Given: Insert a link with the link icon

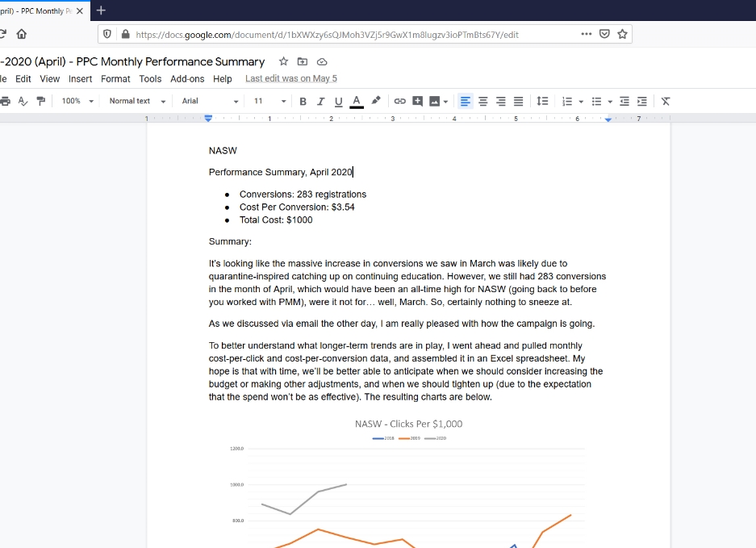Looking at the screenshot, I should click(x=400, y=101).
